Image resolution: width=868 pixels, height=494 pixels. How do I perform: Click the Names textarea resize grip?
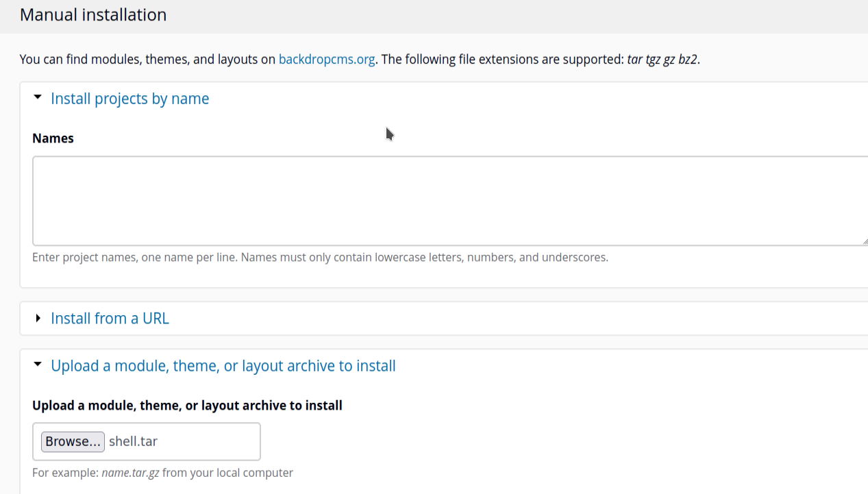pos(865,241)
